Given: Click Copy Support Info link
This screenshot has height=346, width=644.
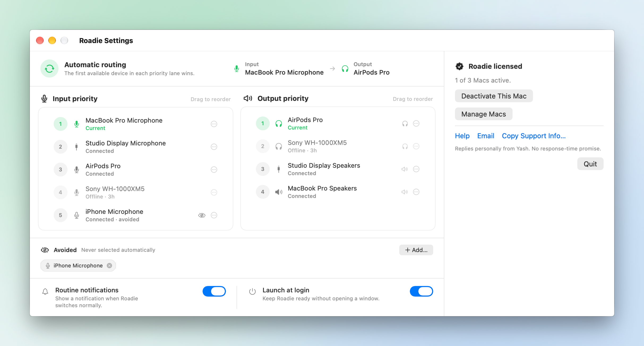Looking at the screenshot, I should [534, 136].
